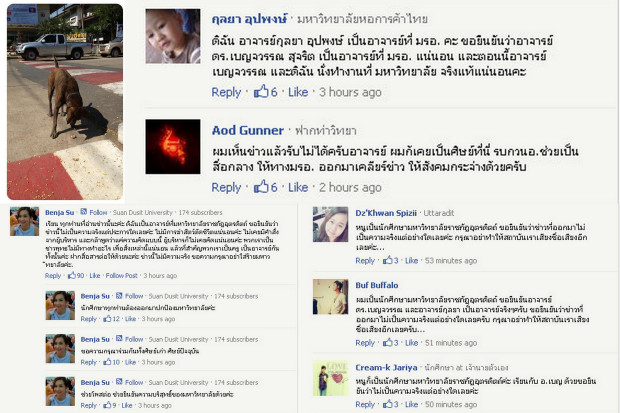This screenshot has height=413, width=620.
Task: Open the dog on street photo
Action: [65, 102]
